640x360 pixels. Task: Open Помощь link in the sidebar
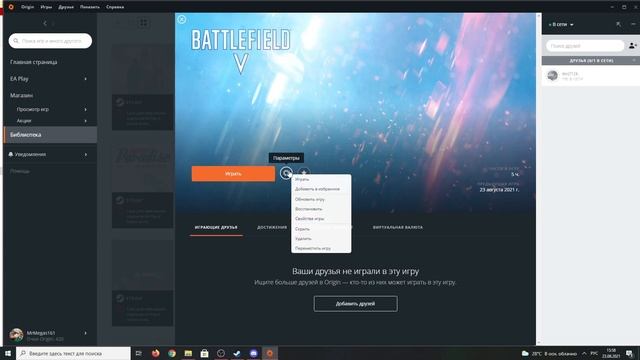pos(20,171)
